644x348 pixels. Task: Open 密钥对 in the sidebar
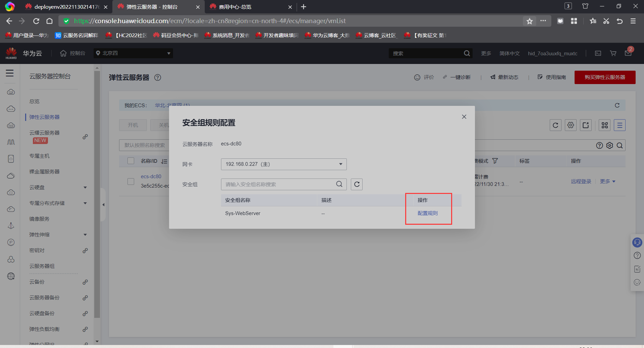tap(37, 250)
